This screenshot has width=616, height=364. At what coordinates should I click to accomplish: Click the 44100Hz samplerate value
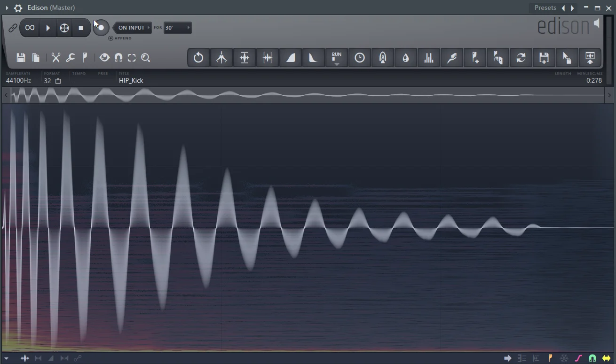pyautogui.click(x=18, y=80)
